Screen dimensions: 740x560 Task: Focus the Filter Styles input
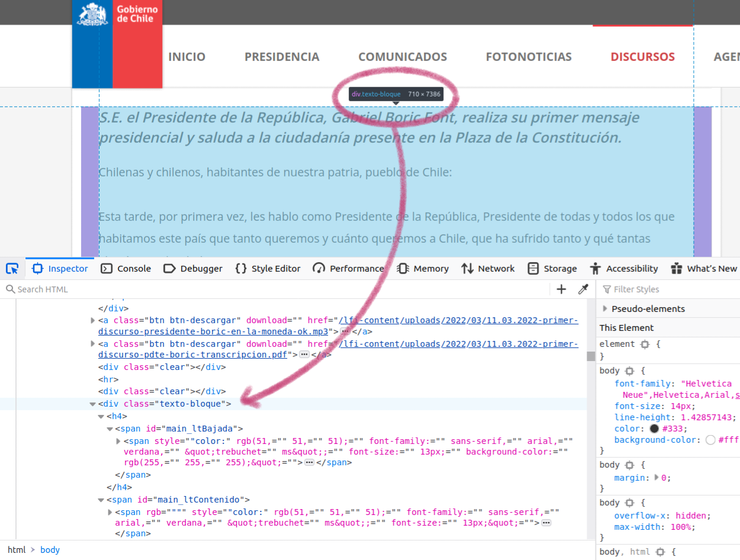coord(669,289)
